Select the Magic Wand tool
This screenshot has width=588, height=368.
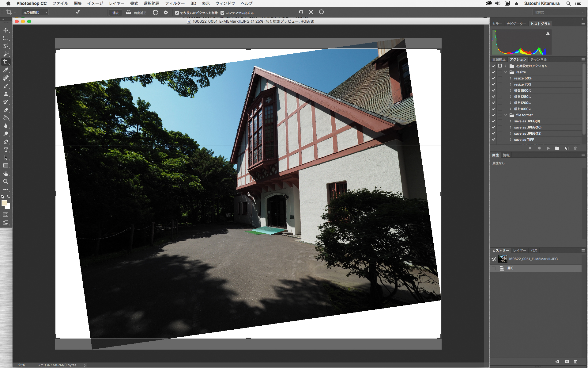[x=6, y=54]
